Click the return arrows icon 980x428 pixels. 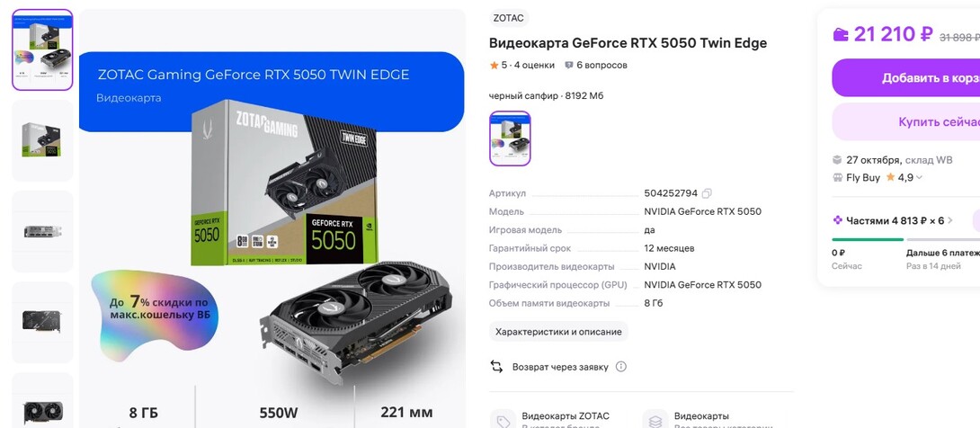496,367
